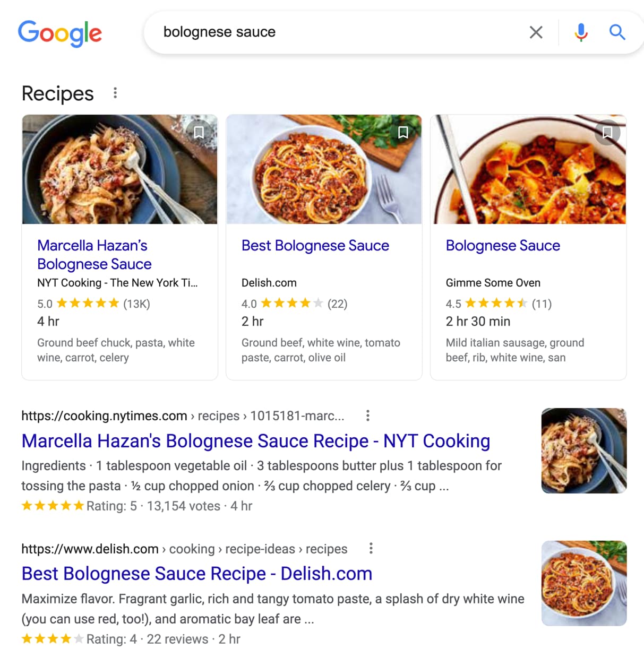
Task: Bookmark the Delish Best Bolognese Sauce card
Action: pyautogui.click(x=403, y=133)
